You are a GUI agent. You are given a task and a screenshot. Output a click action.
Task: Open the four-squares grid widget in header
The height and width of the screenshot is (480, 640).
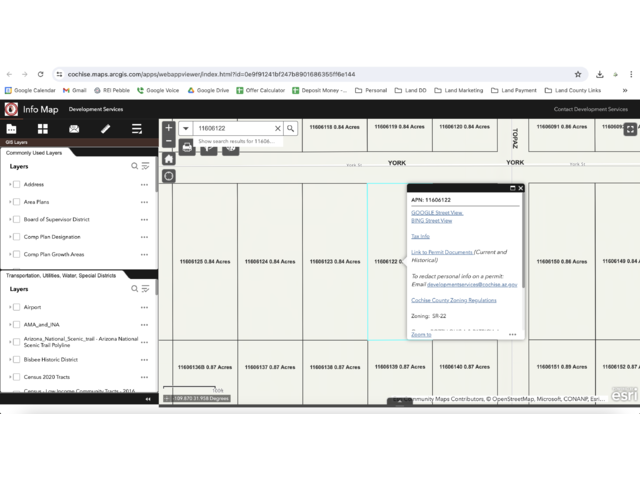coord(43,129)
